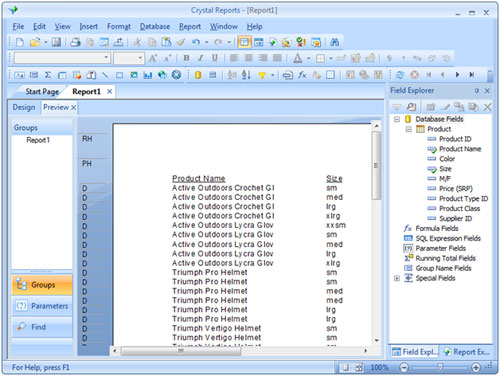Save the report using the floppy disk icon

pyautogui.click(x=56, y=42)
